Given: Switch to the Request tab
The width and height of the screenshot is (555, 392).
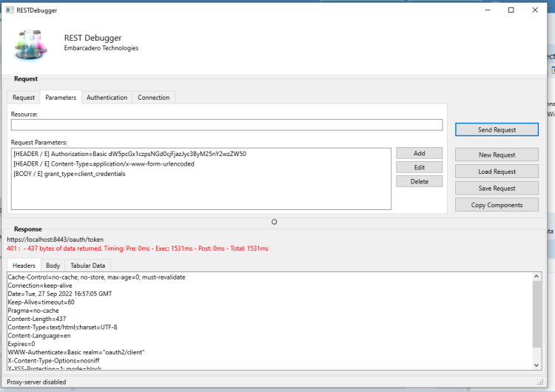Looking at the screenshot, I should [24, 98].
